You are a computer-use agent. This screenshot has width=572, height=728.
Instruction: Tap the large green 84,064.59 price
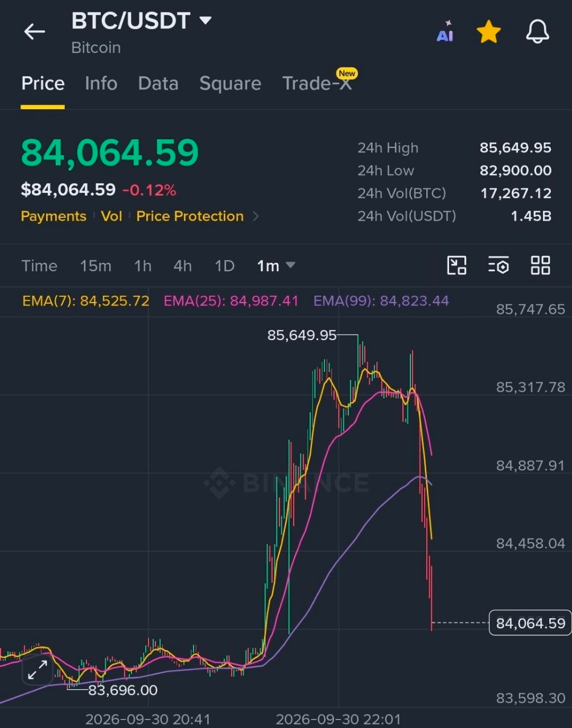pos(110,152)
